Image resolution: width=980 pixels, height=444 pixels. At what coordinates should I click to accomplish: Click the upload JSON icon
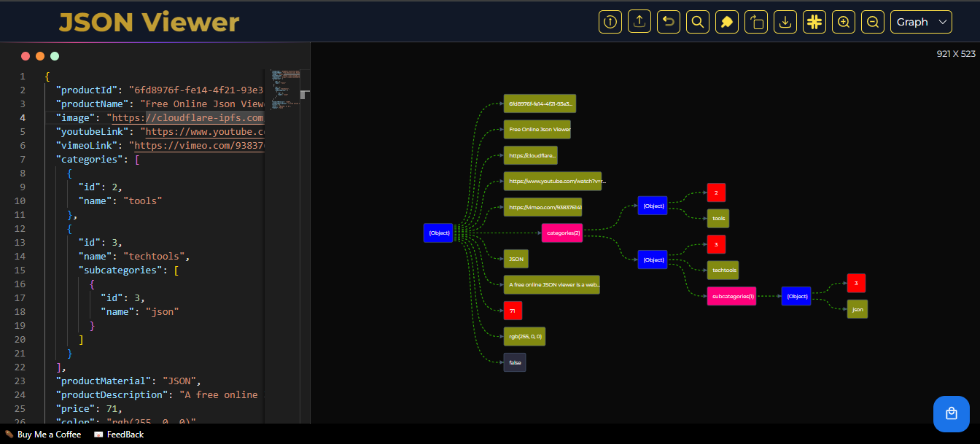[639, 22]
